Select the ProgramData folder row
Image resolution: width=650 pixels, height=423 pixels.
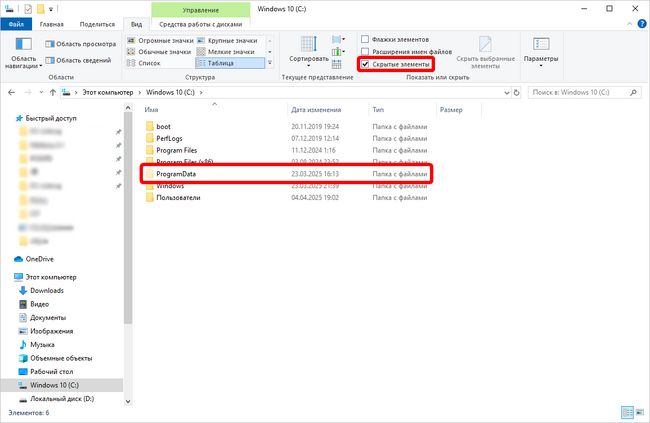tap(286, 174)
